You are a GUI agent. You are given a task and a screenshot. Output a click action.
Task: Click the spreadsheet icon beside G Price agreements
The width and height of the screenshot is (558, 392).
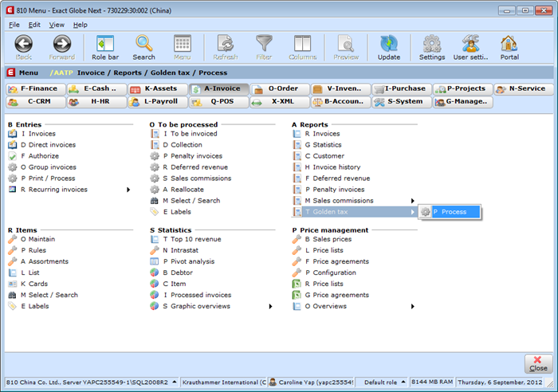[x=297, y=296]
